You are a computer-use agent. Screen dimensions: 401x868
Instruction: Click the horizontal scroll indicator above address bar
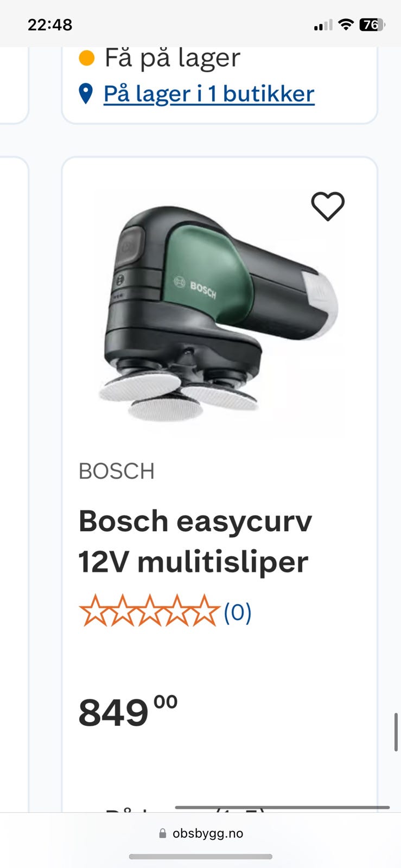282,807
